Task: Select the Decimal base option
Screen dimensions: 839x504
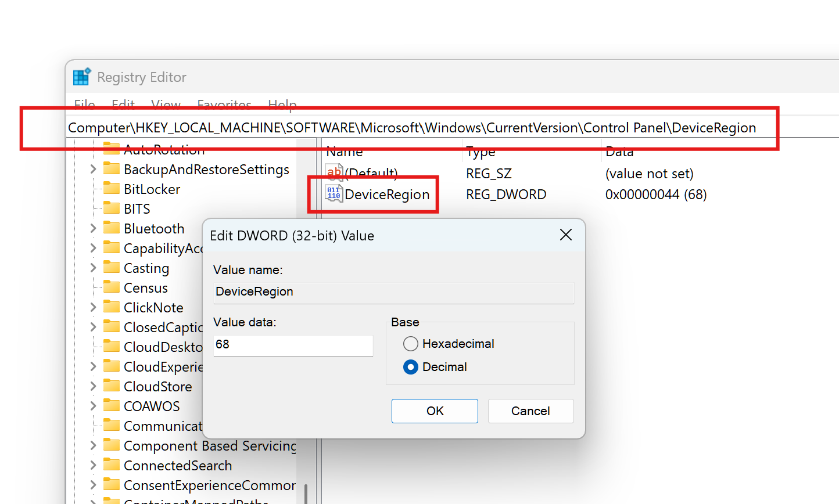Action: (x=411, y=367)
